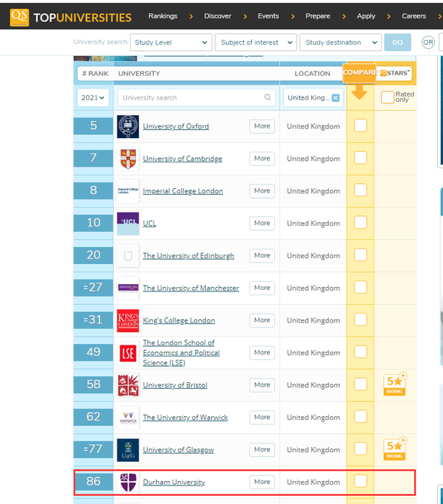
Task: Click the arrow after Prepare in nav
Action: click(344, 16)
